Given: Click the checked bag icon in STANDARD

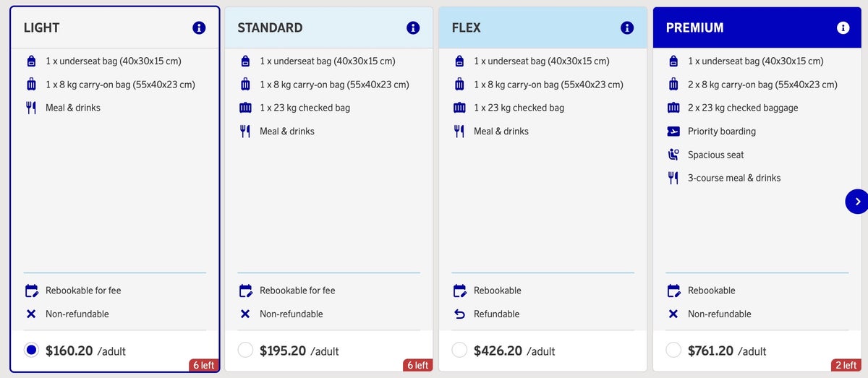Looking at the screenshot, I should (x=245, y=108).
